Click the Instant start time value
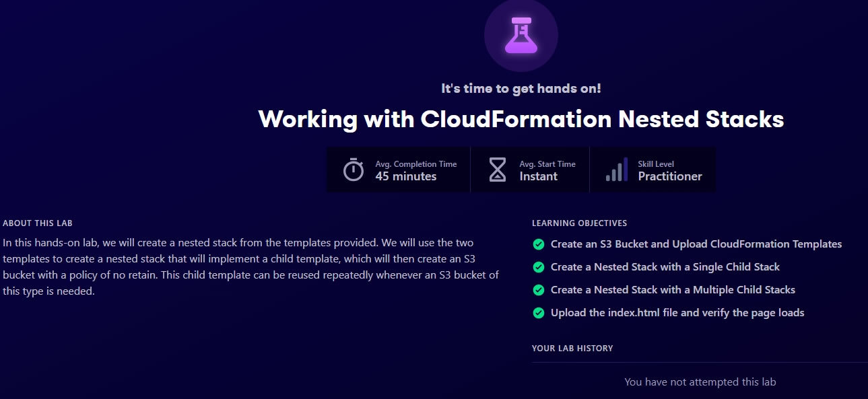The image size is (868, 399). (x=539, y=176)
